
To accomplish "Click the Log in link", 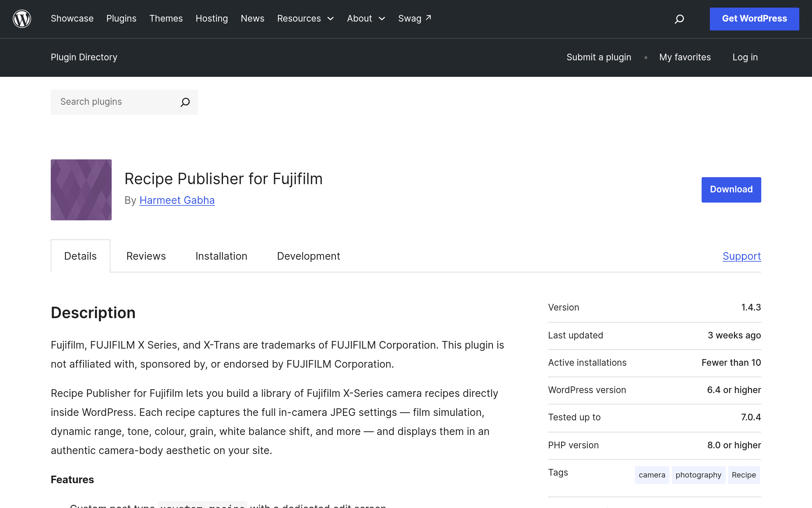I will coord(745,57).
